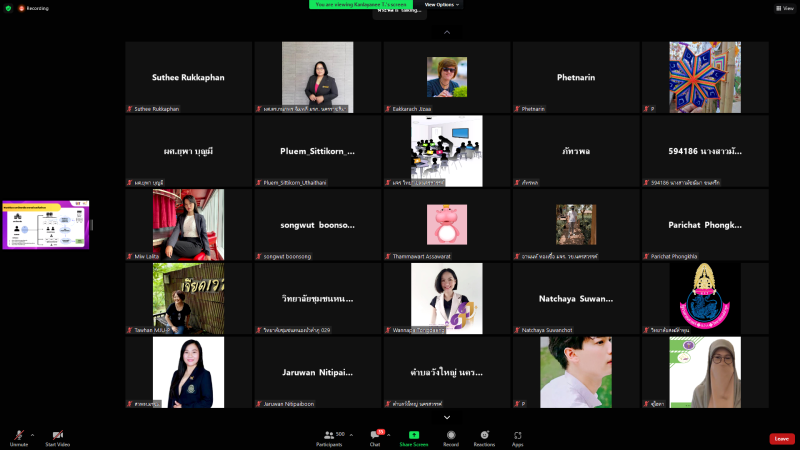800x450 pixels.
Task: Open the Participants panel
Action: pyautogui.click(x=329, y=438)
